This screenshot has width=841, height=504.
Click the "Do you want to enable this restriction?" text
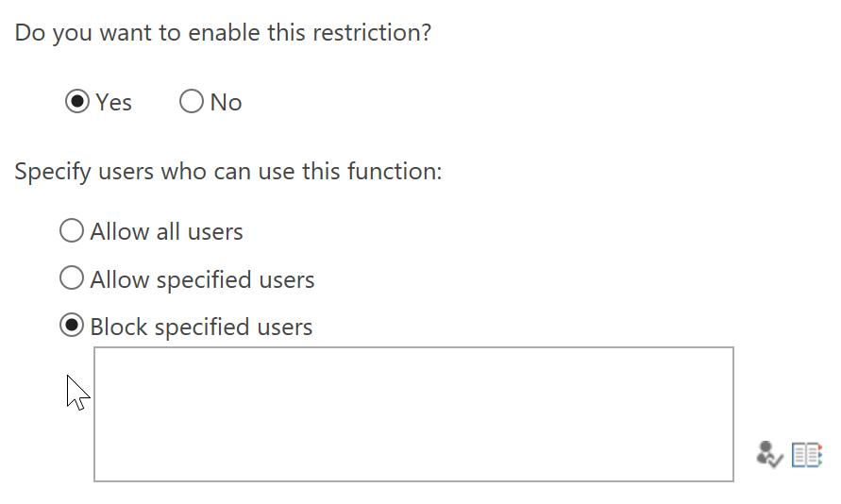[x=223, y=33]
